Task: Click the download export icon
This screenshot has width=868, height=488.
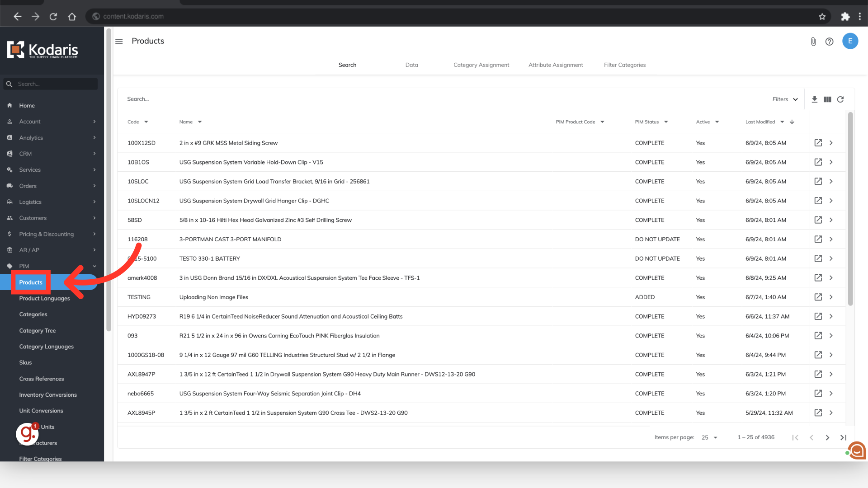Action: tap(814, 99)
